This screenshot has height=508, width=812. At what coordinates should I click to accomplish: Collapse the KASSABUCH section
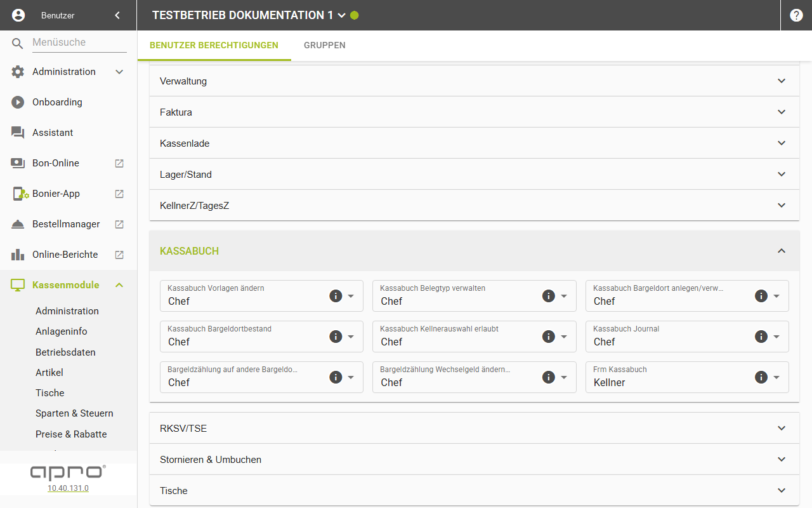point(782,251)
